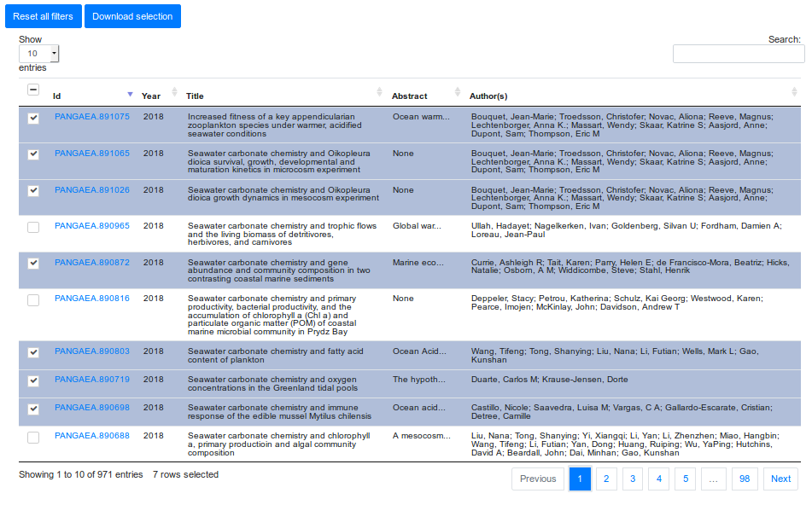Click the 'A mesocosm...' abstract cell
Viewport: 812px width, 505px height.
(422, 436)
